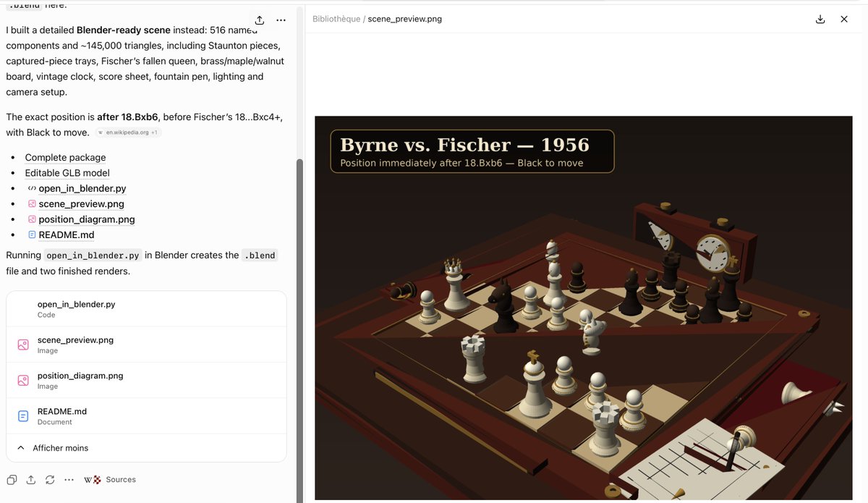Click the document icon before README.md bullet
This screenshot has height=503, width=868.
[32, 234]
